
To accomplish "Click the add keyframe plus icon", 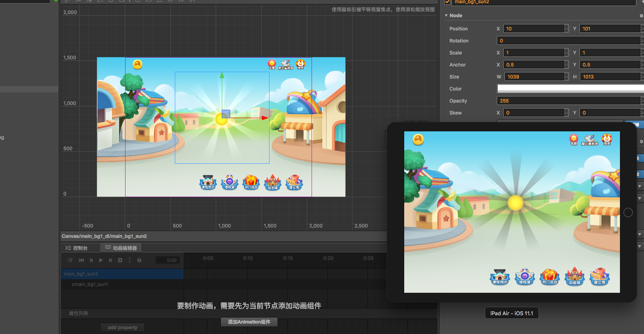I will pos(120,260).
